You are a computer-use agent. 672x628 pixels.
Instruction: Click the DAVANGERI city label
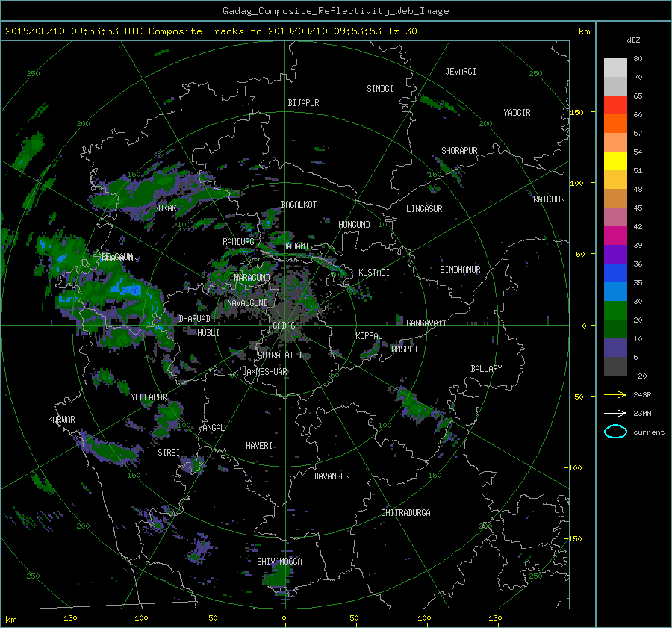click(x=334, y=476)
